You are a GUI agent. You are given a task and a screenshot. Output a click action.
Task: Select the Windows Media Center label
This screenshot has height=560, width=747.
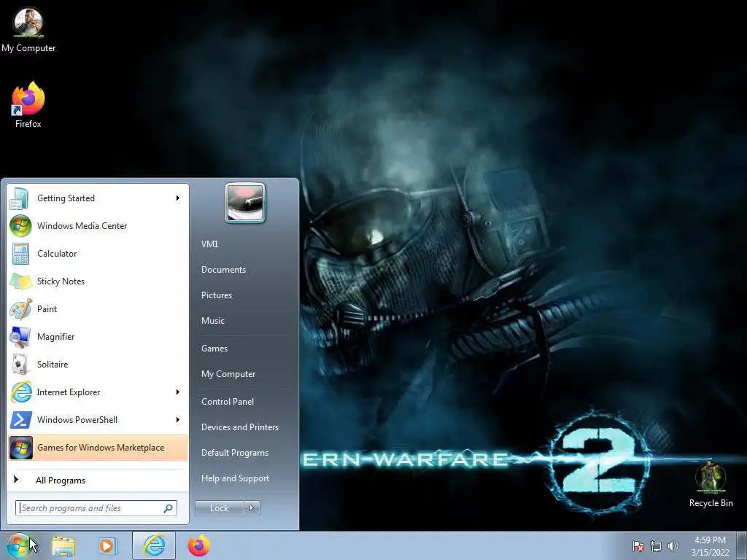pyautogui.click(x=82, y=226)
